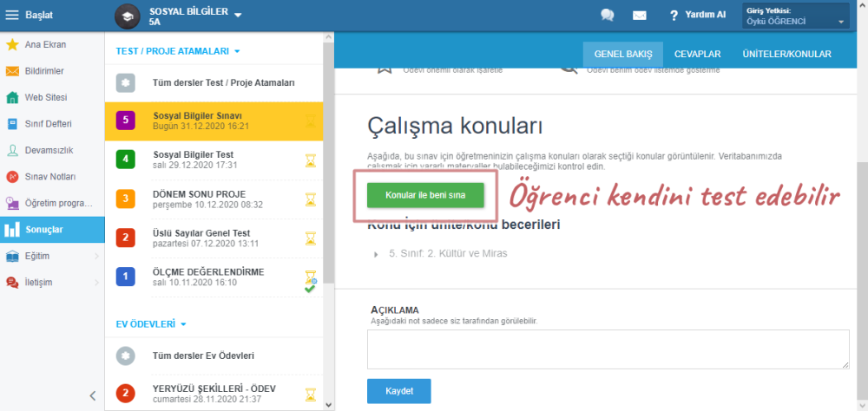The height and width of the screenshot is (411, 868).
Task: Open the chat bubbles icon
Action: (x=608, y=16)
